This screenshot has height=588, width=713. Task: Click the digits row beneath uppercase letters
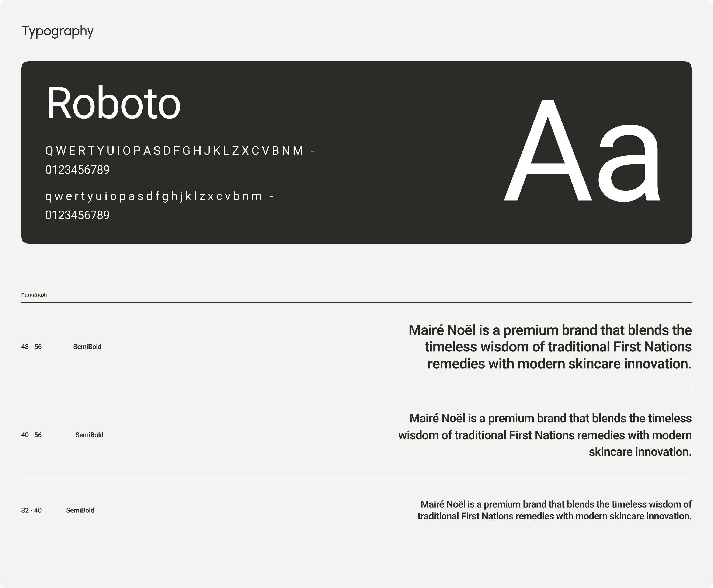pyautogui.click(x=77, y=170)
